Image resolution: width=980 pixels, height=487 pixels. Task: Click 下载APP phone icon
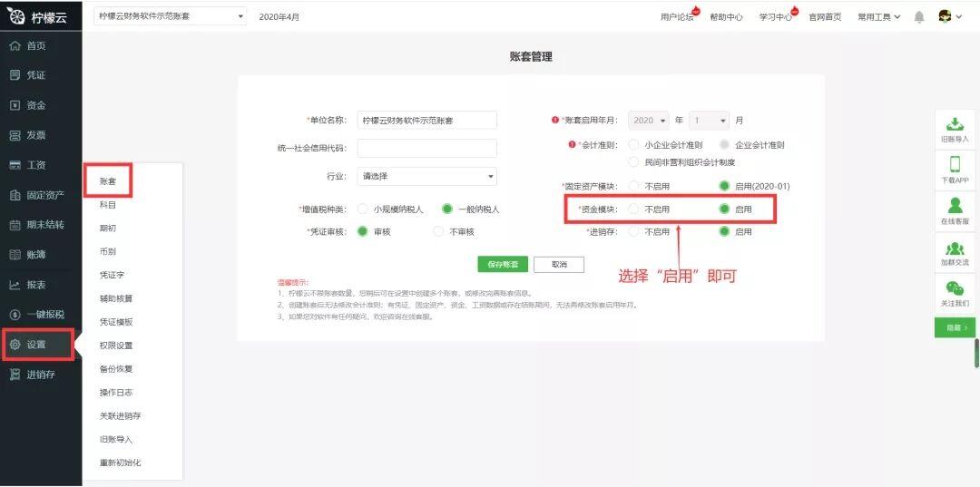955,164
